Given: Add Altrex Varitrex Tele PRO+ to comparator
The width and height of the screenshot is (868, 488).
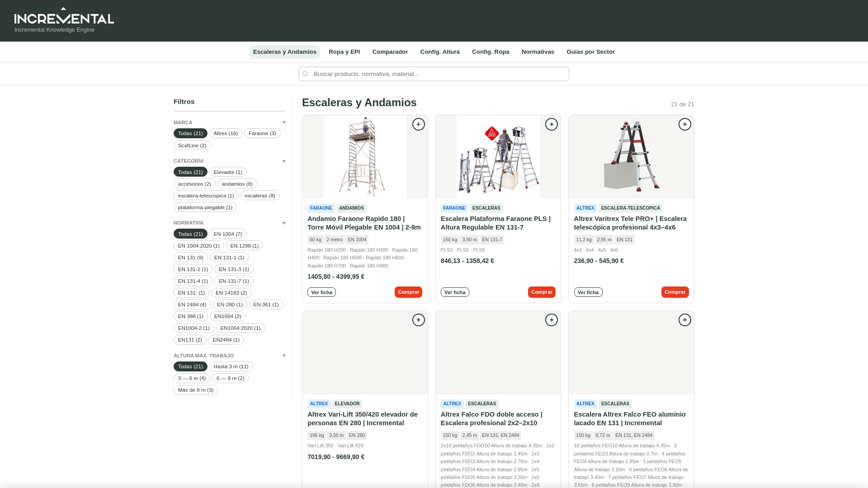Looking at the screenshot, I should pos(685,124).
